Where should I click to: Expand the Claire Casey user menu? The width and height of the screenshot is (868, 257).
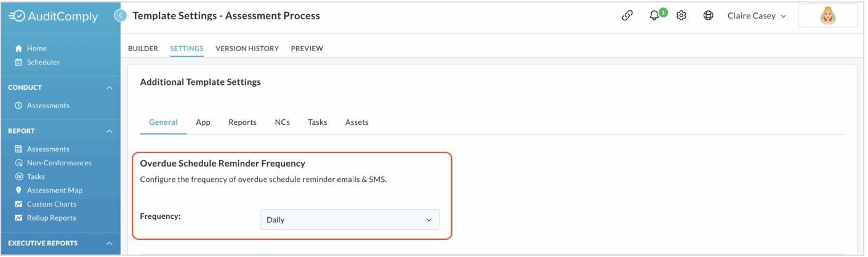(757, 16)
